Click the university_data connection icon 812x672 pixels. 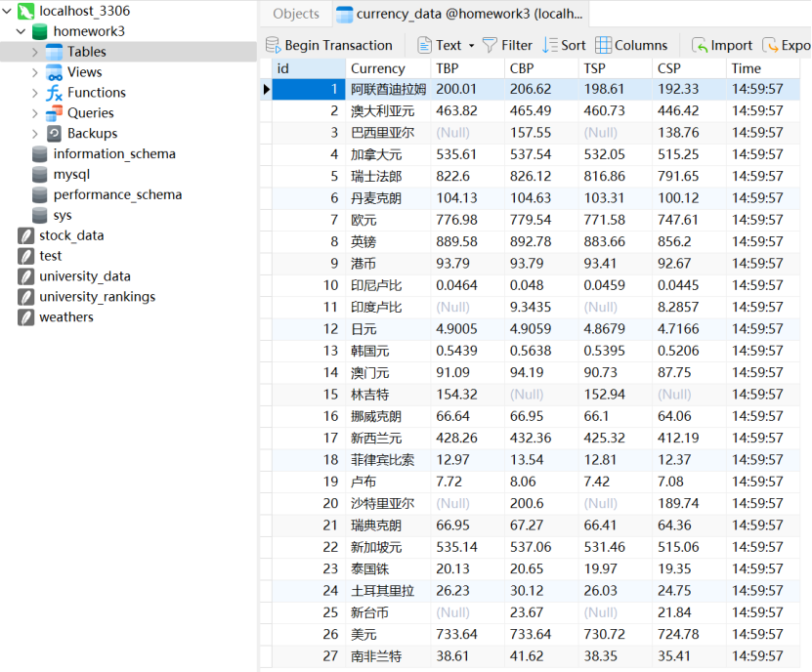coord(25,276)
